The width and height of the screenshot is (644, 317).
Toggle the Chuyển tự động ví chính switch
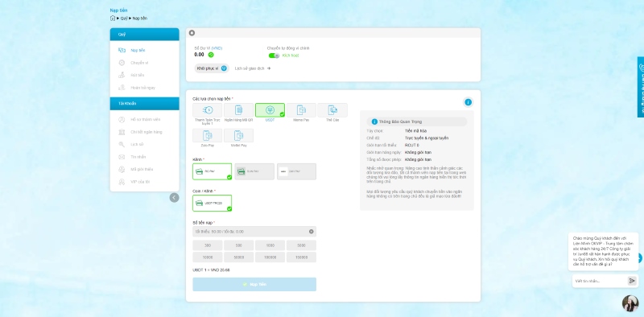pos(274,56)
